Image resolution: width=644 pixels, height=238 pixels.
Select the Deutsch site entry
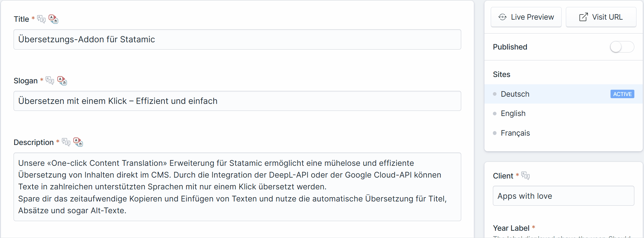click(x=515, y=94)
